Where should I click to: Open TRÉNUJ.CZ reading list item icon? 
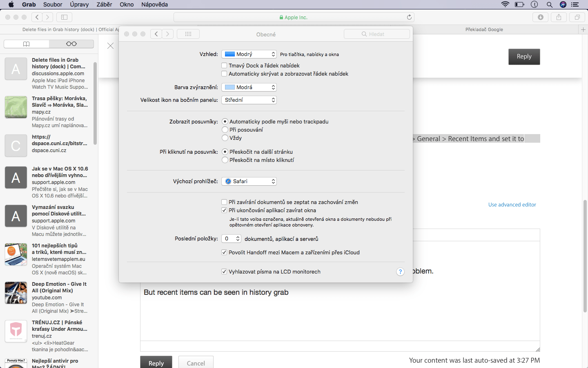pyautogui.click(x=16, y=331)
